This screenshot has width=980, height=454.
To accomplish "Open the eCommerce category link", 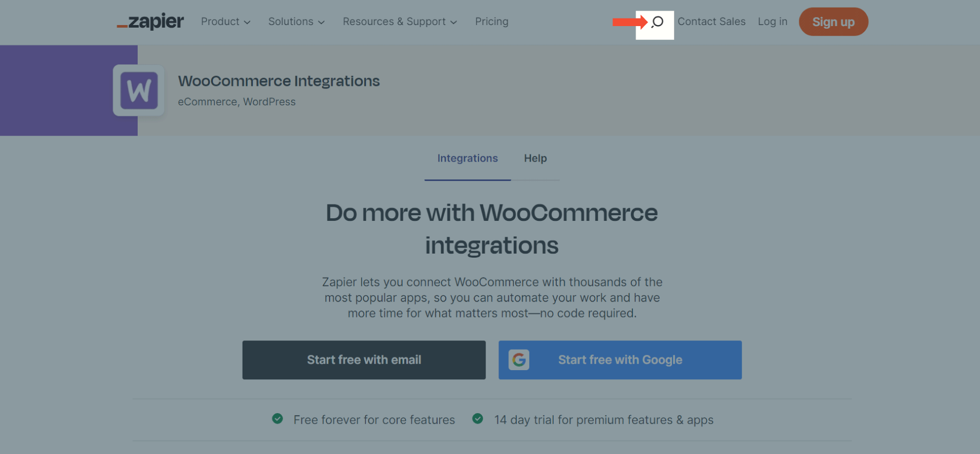I will pyautogui.click(x=207, y=102).
